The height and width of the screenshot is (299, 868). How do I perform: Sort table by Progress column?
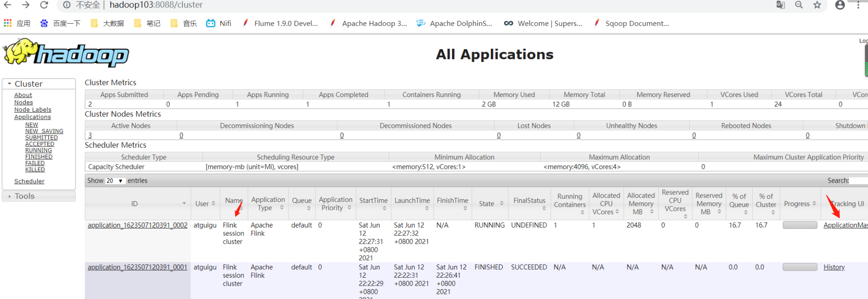800,203
